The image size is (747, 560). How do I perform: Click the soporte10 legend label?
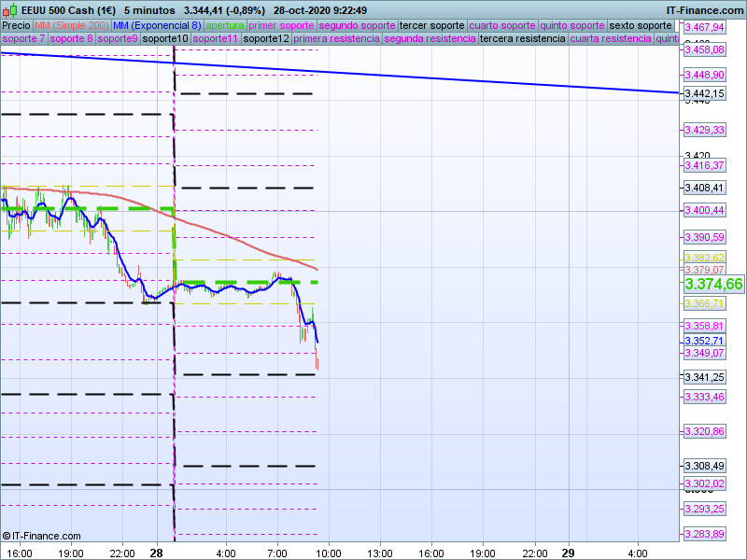tap(166, 39)
